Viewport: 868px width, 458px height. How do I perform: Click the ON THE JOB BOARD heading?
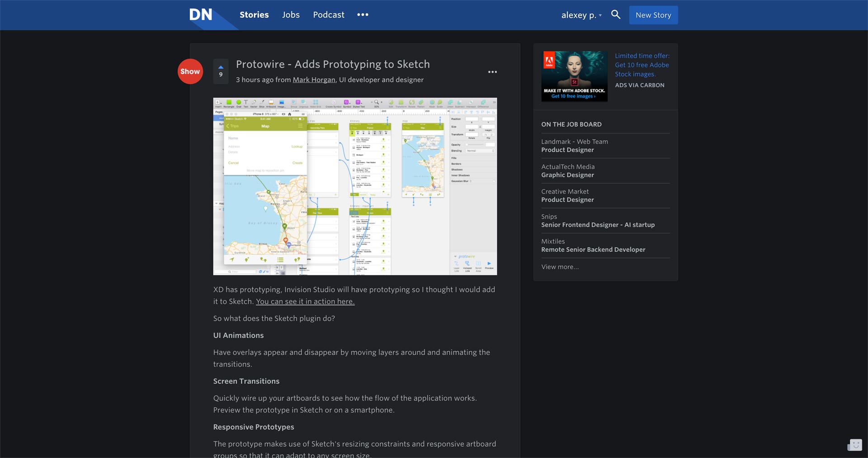571,124
